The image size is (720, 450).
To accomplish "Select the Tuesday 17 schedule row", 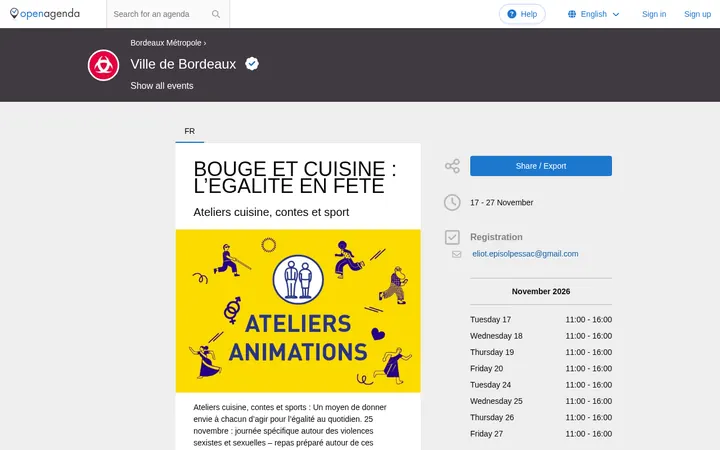I will click(x=541, y=320).
